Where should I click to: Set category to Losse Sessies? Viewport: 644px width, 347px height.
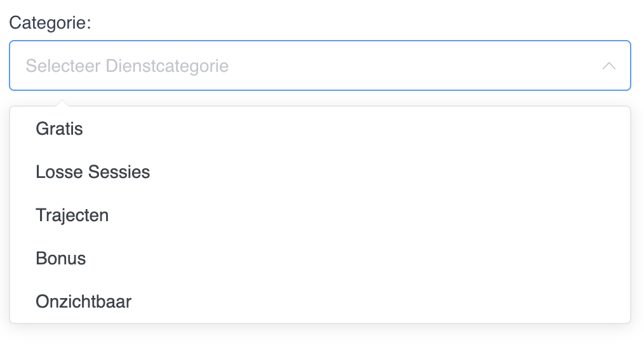(x=93, y=172)
